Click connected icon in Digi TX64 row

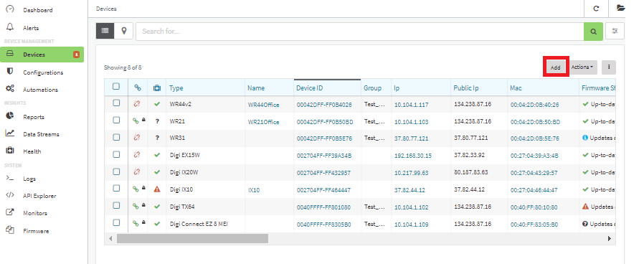click(x=136, y=206)
